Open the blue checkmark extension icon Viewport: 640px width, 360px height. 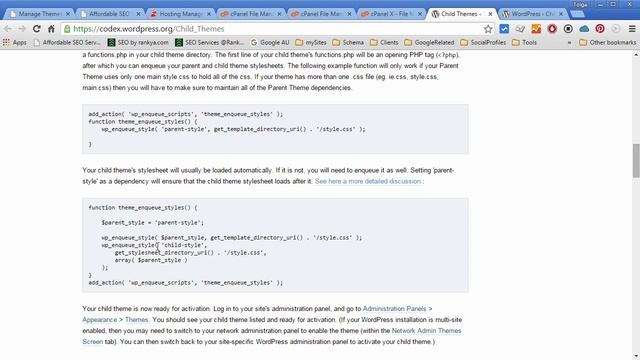[504, 29]
